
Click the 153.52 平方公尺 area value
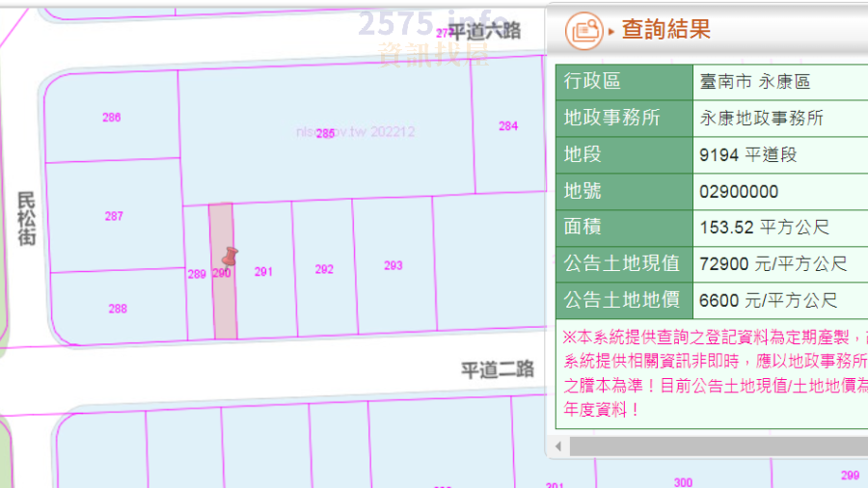[x=764, y=228]
